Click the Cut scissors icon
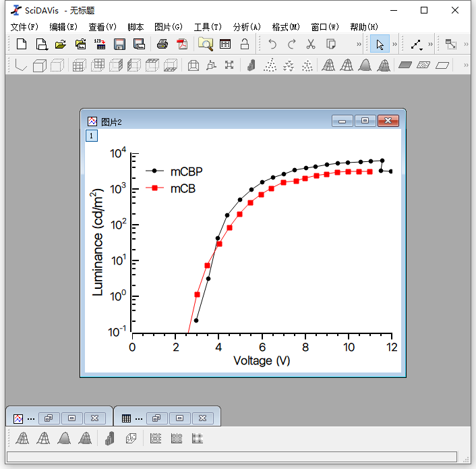476x469 pixels. point(311,45)
